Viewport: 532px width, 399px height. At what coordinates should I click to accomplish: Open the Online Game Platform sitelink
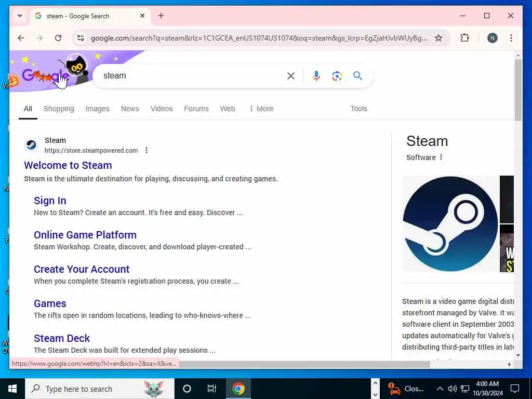85,235
